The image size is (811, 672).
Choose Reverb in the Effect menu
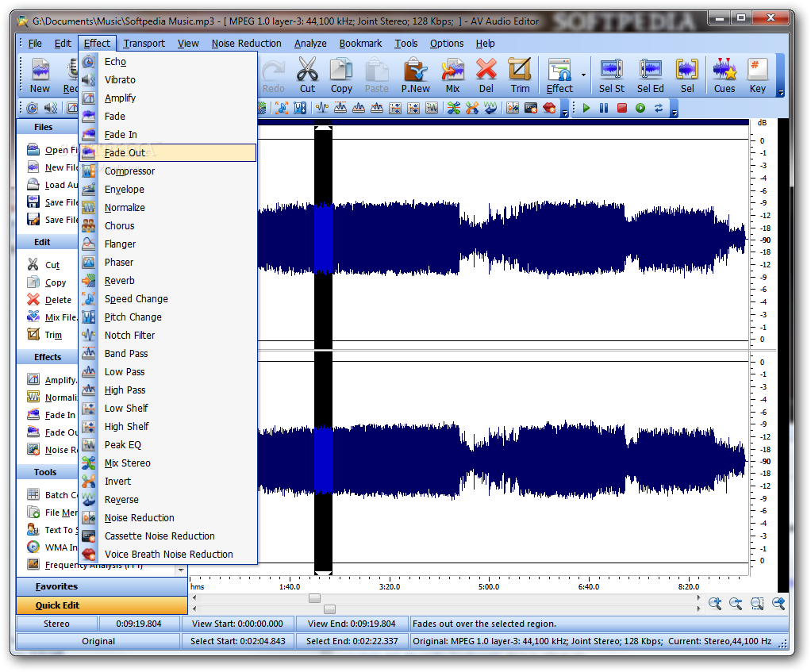168,281
